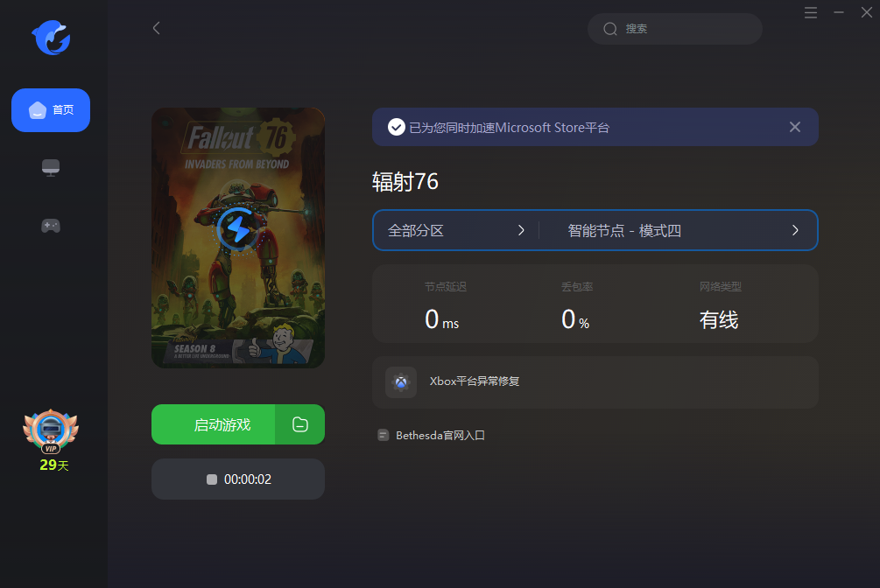
Task: Expand the chevron next to 全部分区
Action: pyautogui.click(x=521, y=231)
